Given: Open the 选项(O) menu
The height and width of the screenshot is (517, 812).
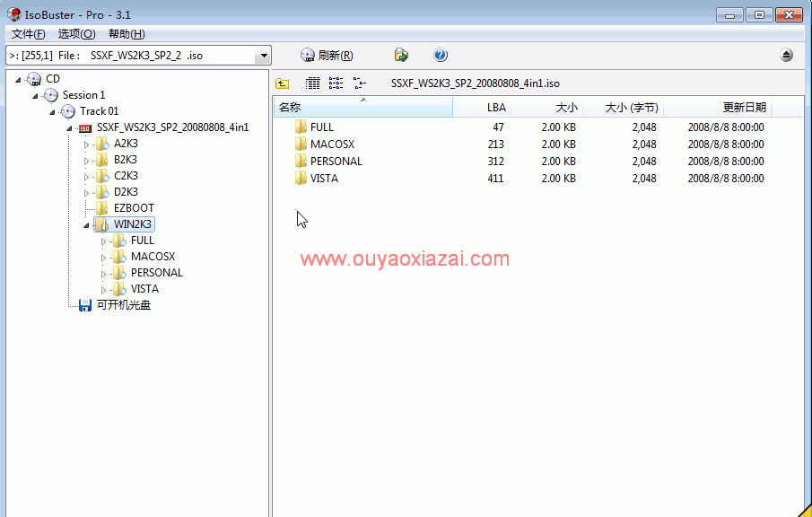Looking at the screenshot, I should point(76,34).
